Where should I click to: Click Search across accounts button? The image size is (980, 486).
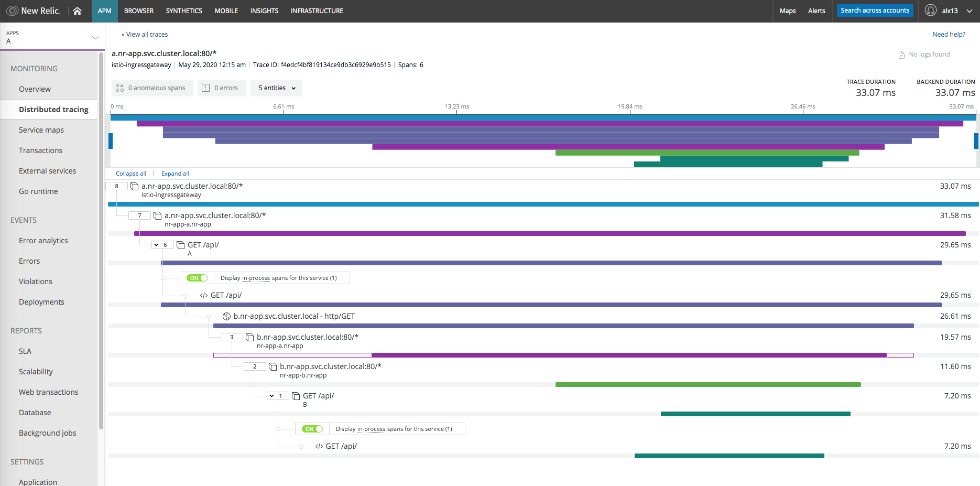875,10
